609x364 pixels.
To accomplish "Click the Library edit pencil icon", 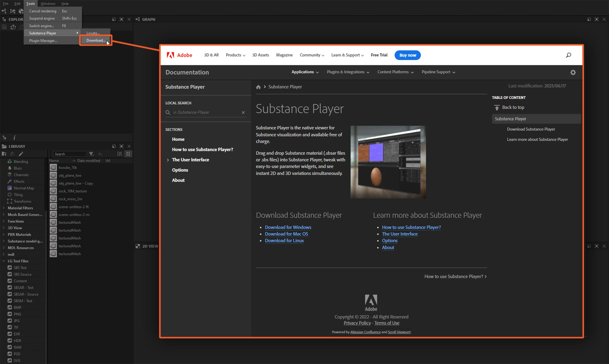I will point(21,154).
